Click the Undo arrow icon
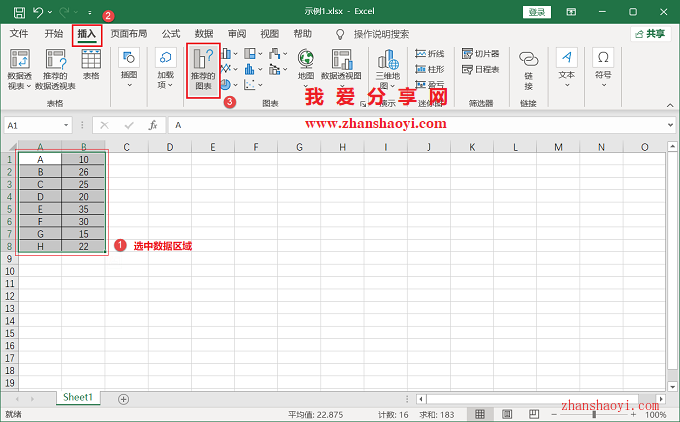This screenshot has height=422, width=680. pos(38,12)
